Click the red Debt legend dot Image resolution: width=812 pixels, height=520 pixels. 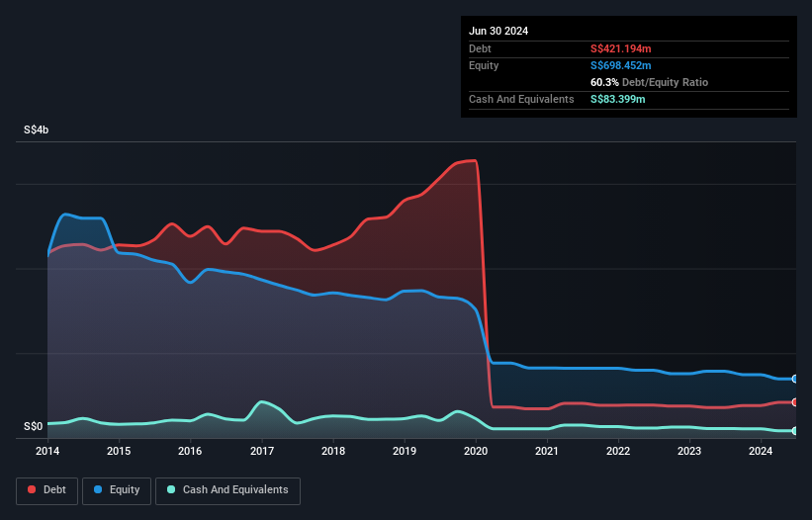pyautogui.click(x=32, y=489)
